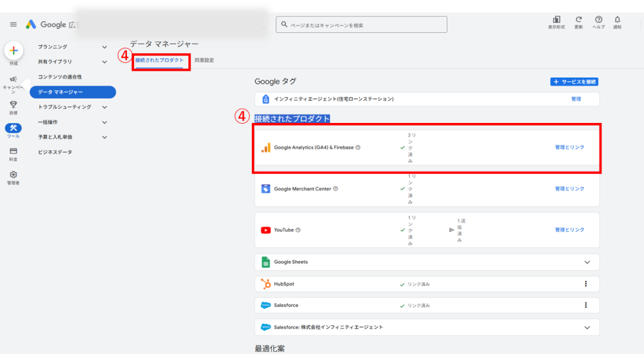The image size is (644, 354).
Task: Focus the page or campaign search field
Action: click(x=361, y=24)
